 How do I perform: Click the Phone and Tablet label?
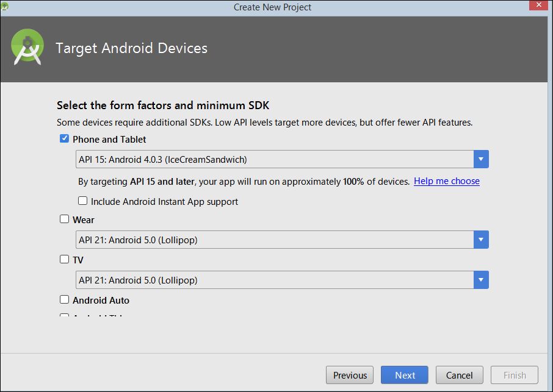109,140
